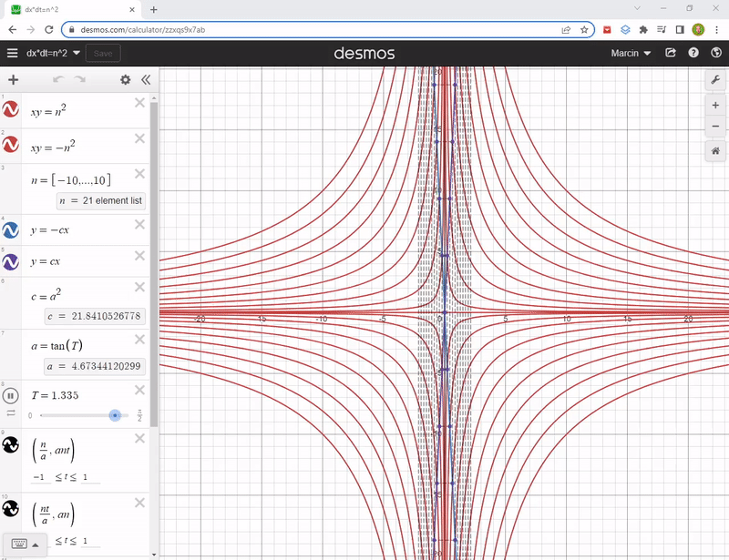Reload the browser page
The image size is (729, 560).
tap(49, 30)
